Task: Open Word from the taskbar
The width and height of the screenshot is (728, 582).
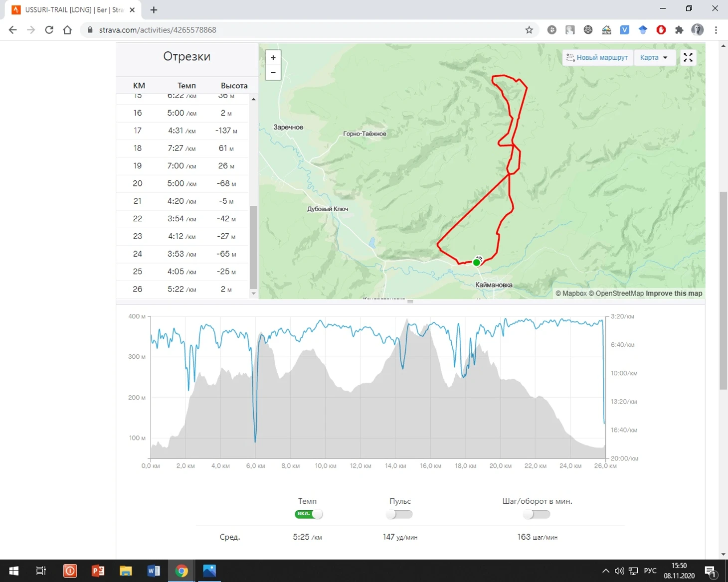Action: point(154,571)
